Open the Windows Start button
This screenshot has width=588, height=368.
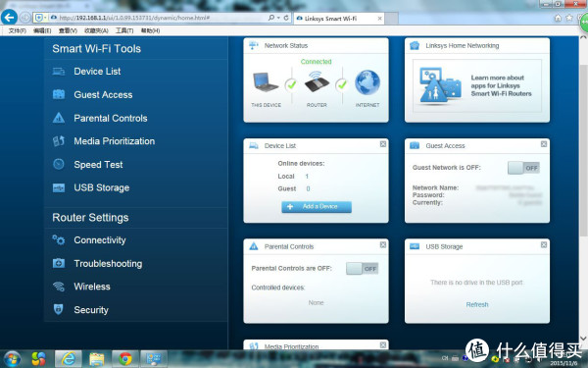pos(12,359)
